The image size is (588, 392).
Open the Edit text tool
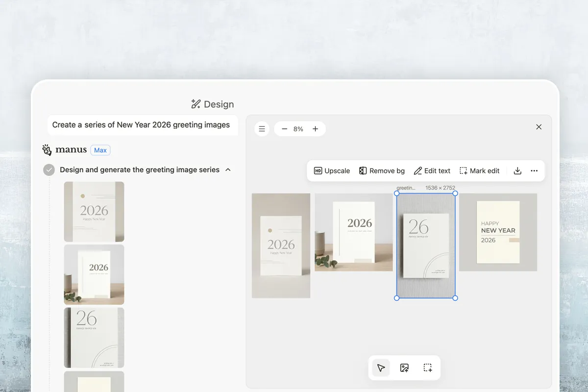(432, 171)
